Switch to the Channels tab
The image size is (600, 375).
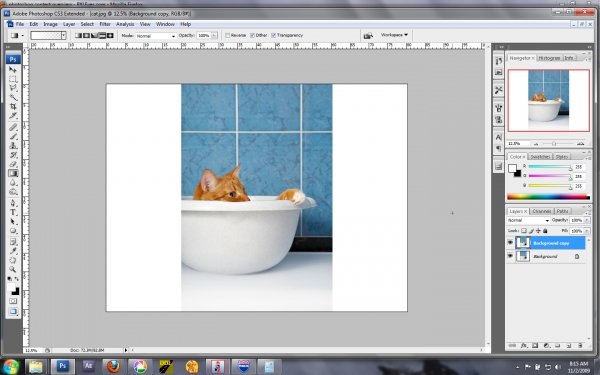(542, 211)
